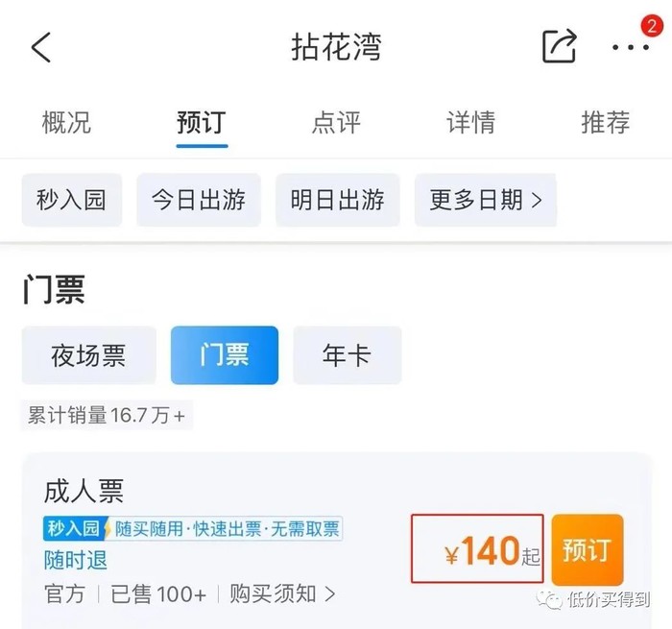Viewport: 672px width, 629px height.
Task: Select the 夜场票 ticket type
Action: point(88,355)
